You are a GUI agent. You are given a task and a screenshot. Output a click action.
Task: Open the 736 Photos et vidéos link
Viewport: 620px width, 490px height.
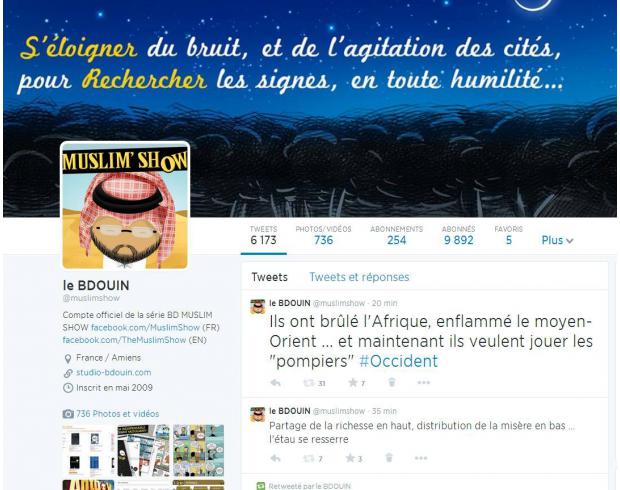(x=117, y=414)
